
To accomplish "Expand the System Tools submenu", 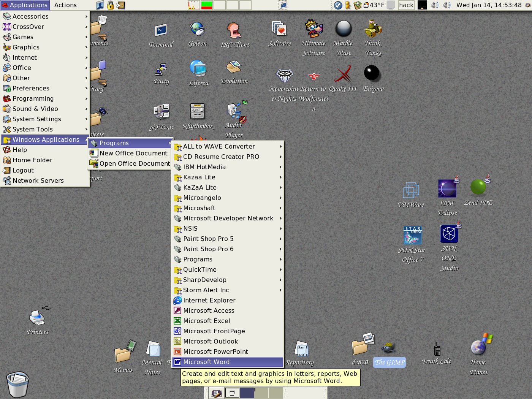I will tap(45, 129).
